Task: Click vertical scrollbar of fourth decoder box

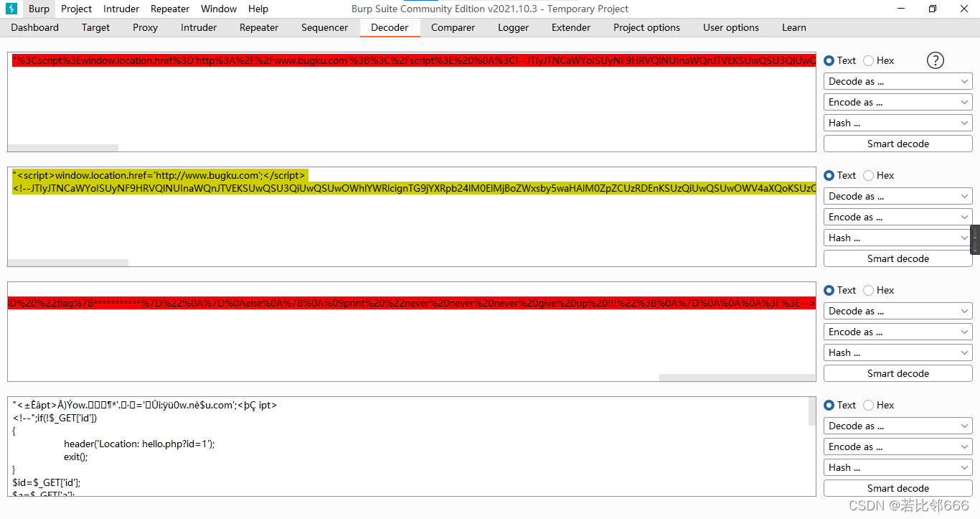Action: 812,411
